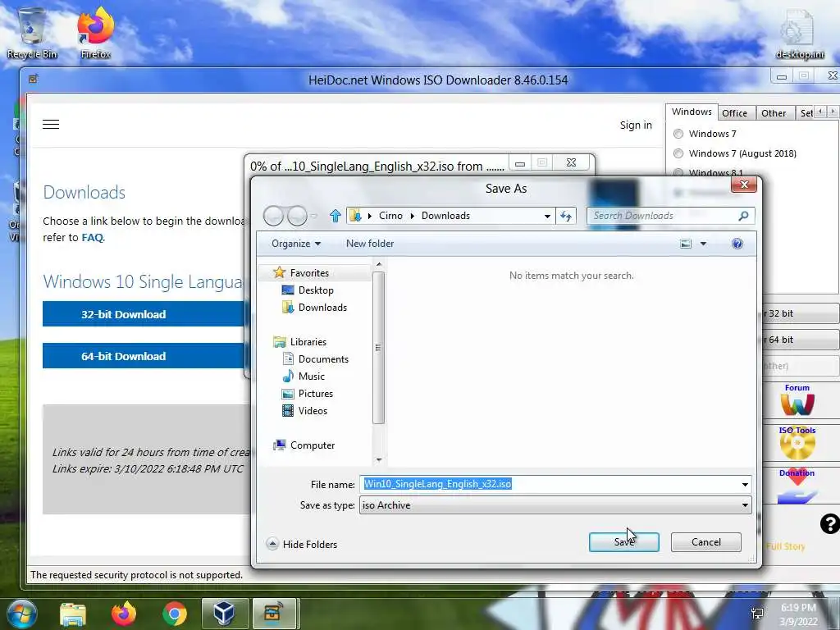Open Firefox from the taskbar
Screen dimensions: 840x630
coord(124,614)
